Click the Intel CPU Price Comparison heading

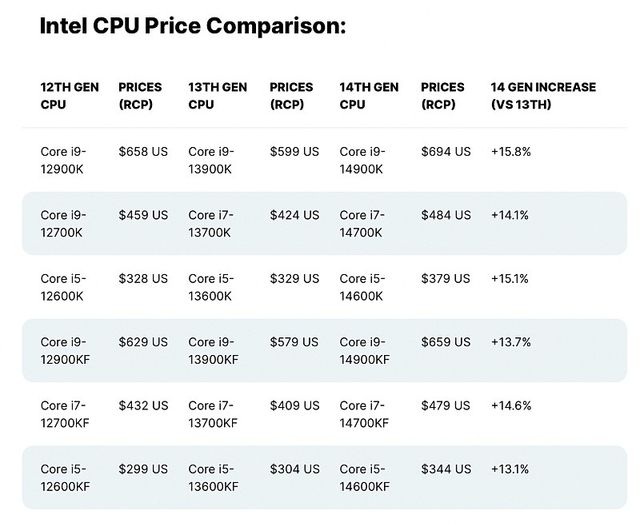[192, 26]
